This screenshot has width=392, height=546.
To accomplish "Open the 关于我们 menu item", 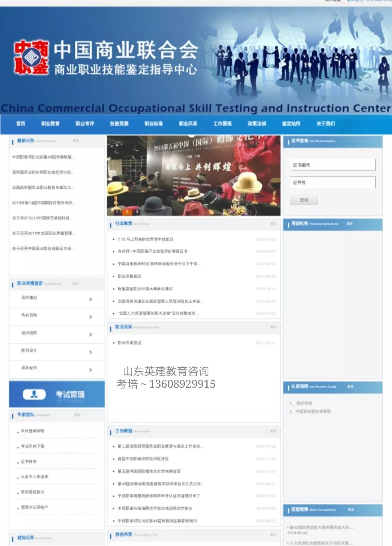I will (x=326, y=124).
